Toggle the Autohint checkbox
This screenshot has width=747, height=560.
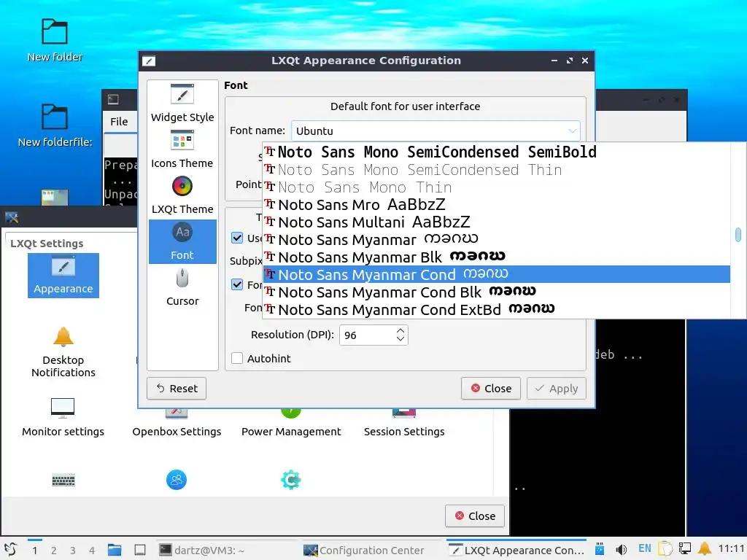coord(237,358)
